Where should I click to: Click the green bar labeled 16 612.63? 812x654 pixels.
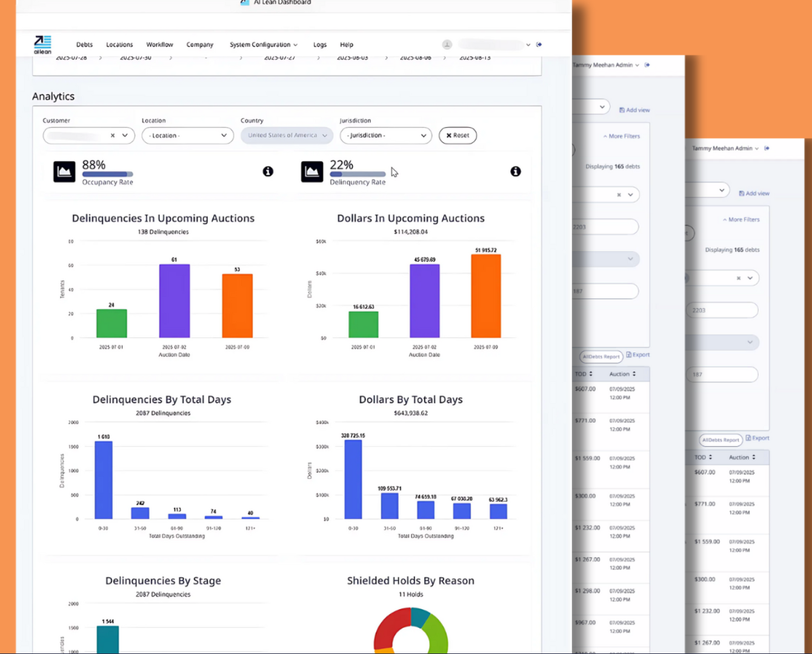(x=364, y=325)
